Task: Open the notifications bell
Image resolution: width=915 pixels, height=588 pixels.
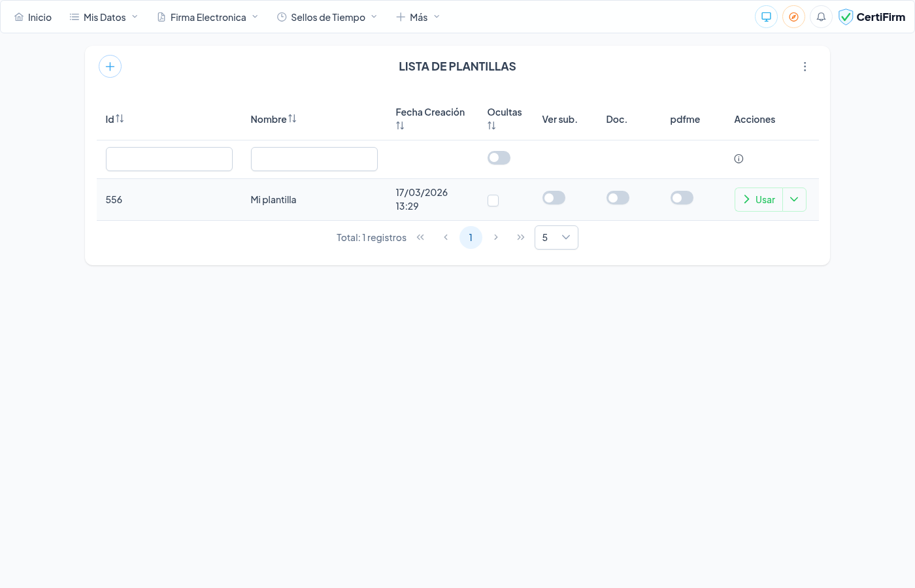Action: click(x=821, y=17)
